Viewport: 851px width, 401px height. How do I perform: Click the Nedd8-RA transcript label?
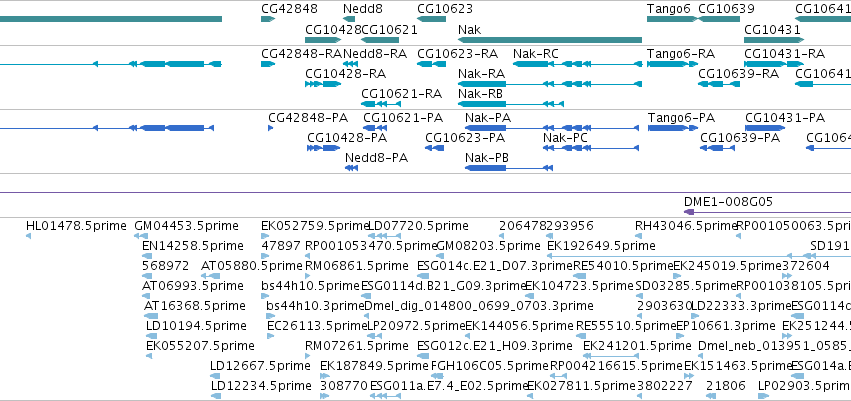click(x=375, y=54)
